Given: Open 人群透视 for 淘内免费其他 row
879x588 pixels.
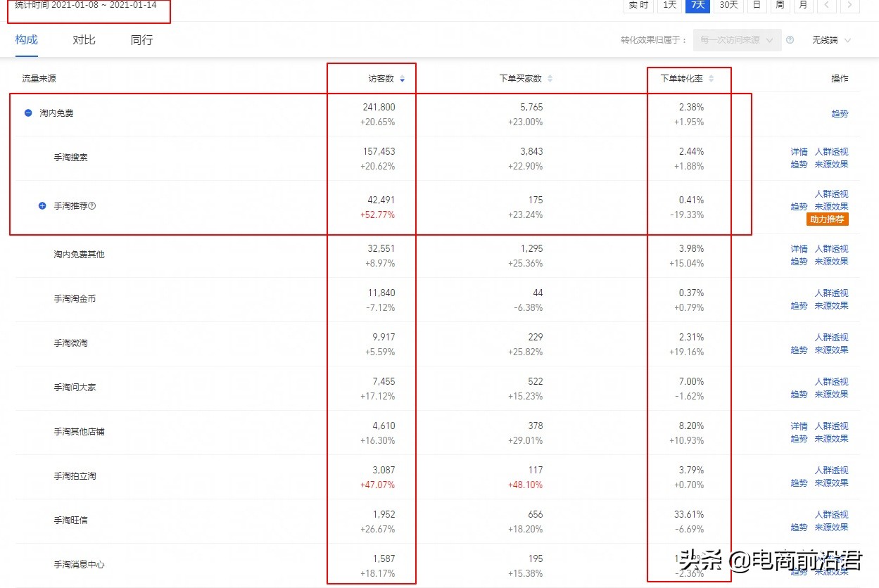Looking at the screenshot, I should point(832,248).
